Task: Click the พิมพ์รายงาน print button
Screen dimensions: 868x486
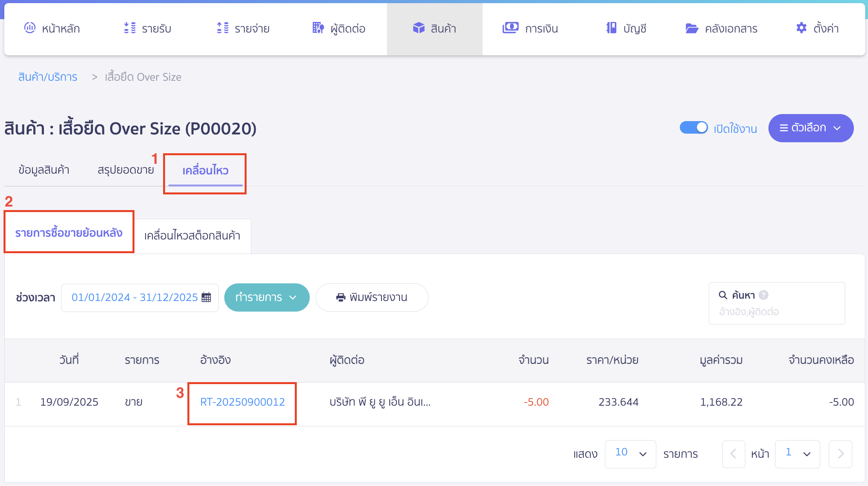Action: tap(372, 297)
